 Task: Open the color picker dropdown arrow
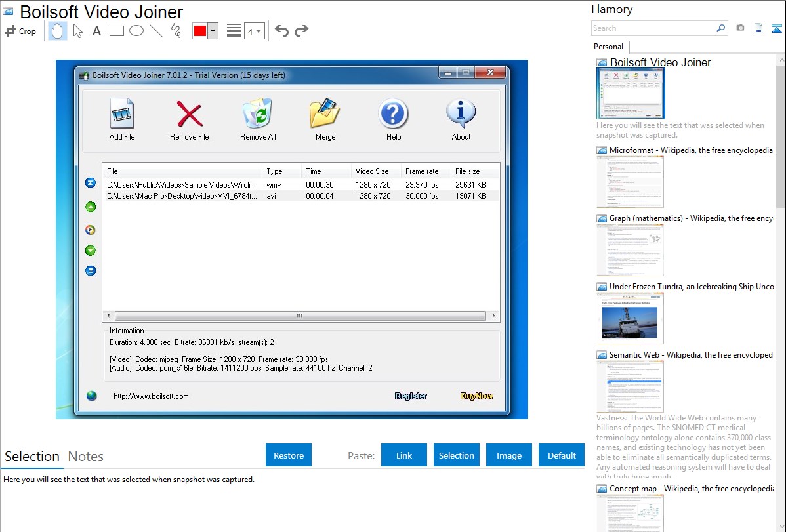tap(213, 31)
